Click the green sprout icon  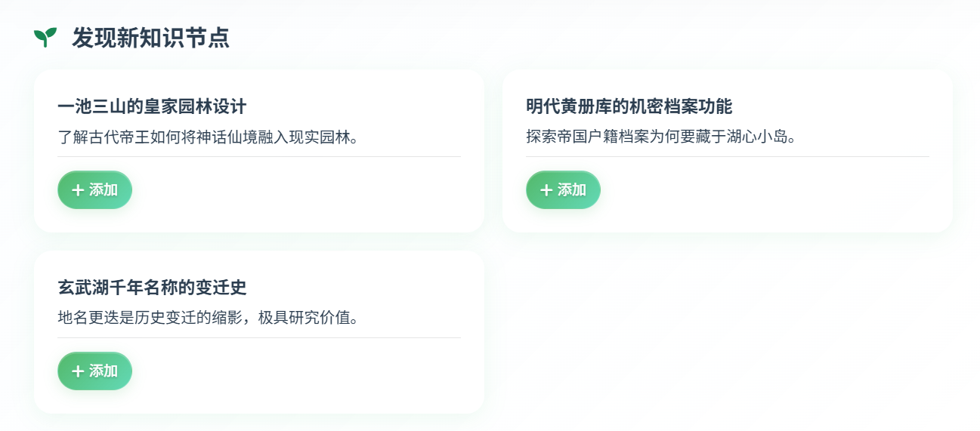point(45,37)
